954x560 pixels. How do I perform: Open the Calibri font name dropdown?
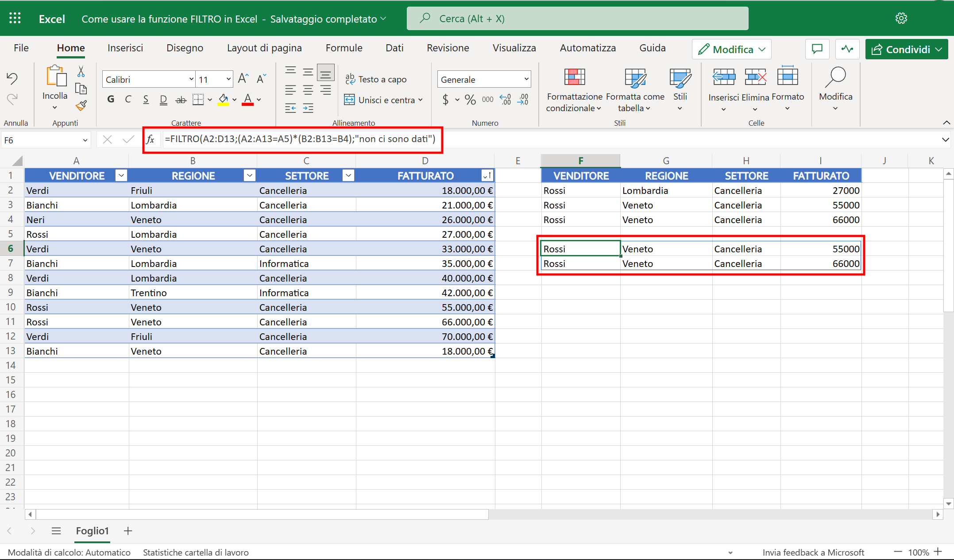pyautogui.click(x=191, y=79)
